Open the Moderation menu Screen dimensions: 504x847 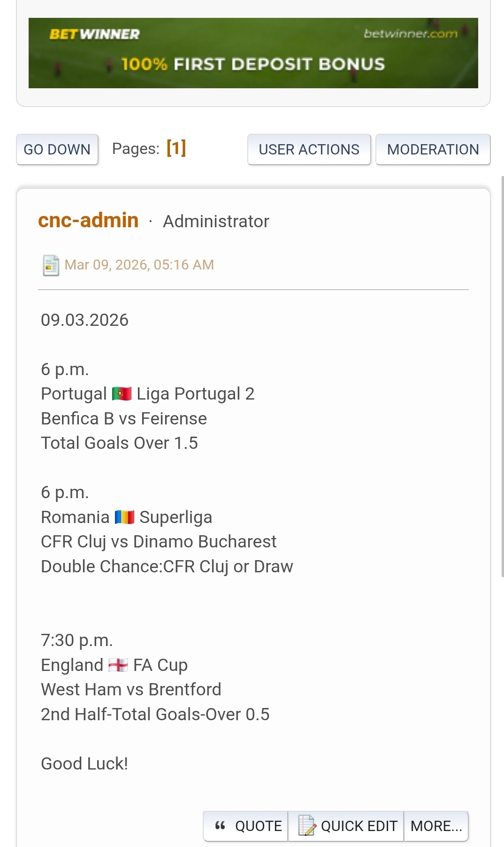(433, 149)
